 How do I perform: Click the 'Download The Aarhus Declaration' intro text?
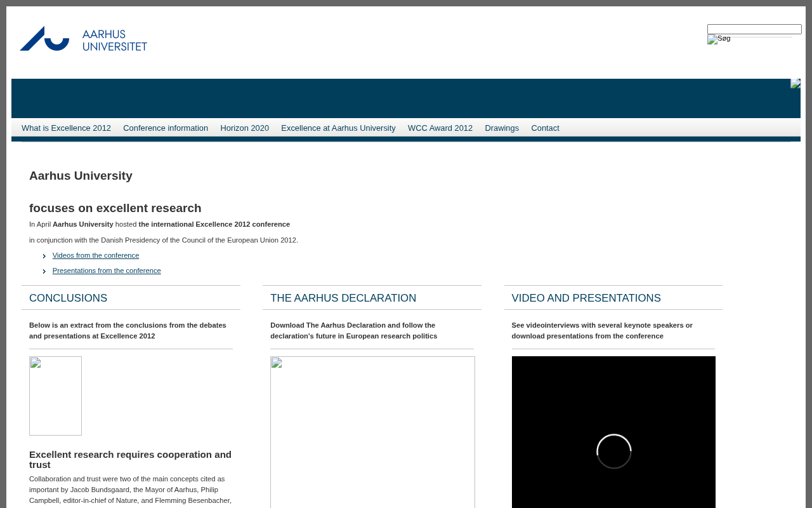click(353, 331)
